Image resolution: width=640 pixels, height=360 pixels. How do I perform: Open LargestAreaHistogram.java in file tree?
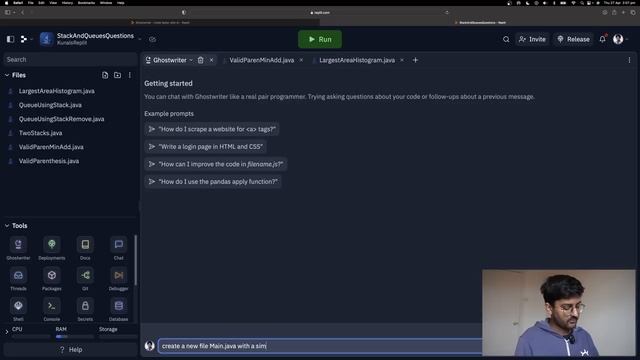click(x=57, y=91)
